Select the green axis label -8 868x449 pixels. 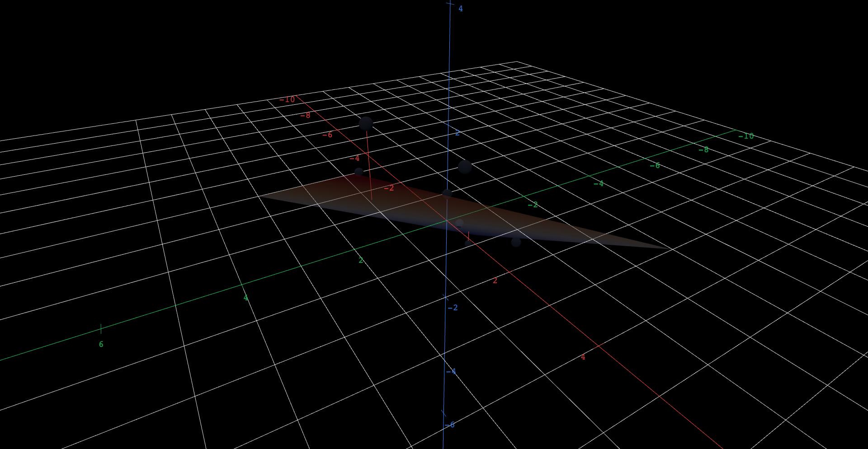pos(703,150)
